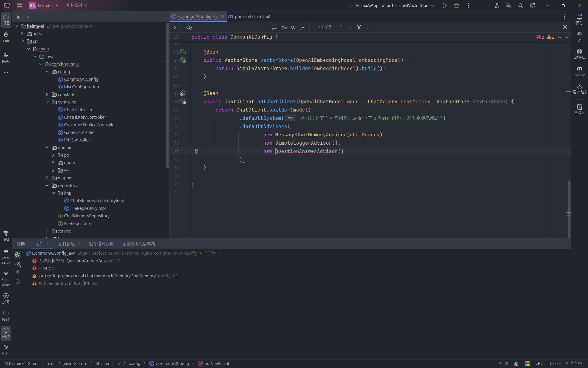Click the bean gutter icon on line 62

183,52
